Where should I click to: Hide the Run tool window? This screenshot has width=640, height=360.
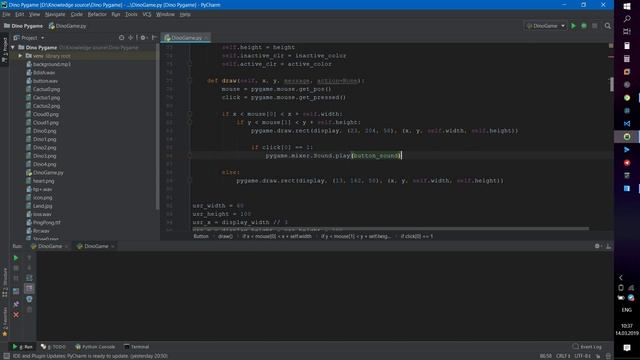pos(608,246)
